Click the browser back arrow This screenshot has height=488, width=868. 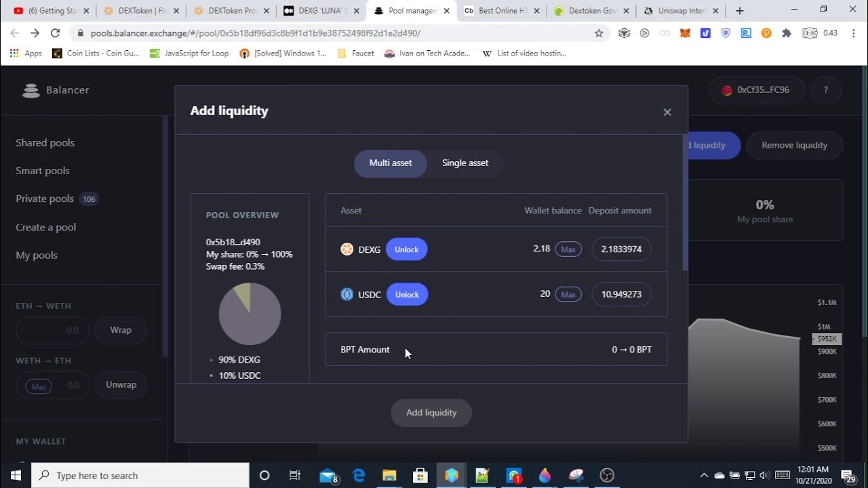click(15, 33)
